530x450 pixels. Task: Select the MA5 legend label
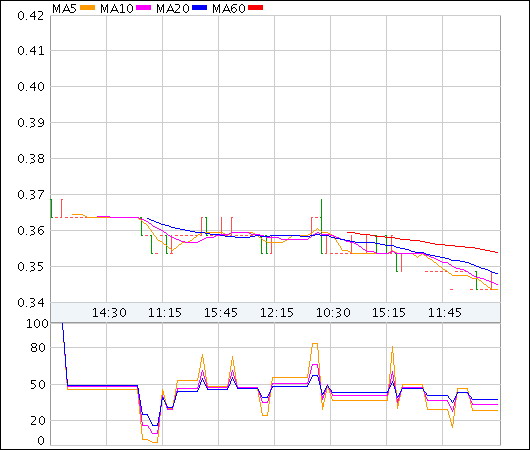click(65, 8)
